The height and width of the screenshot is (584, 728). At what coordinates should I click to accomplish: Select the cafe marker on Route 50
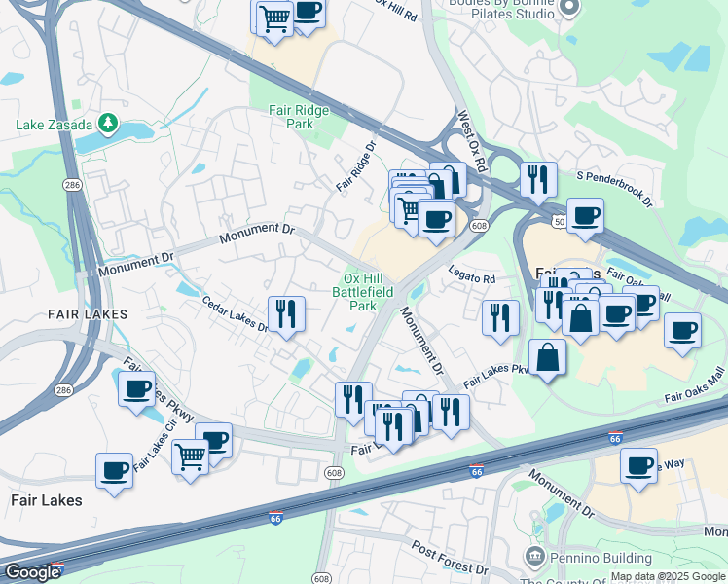pos(585,216)
